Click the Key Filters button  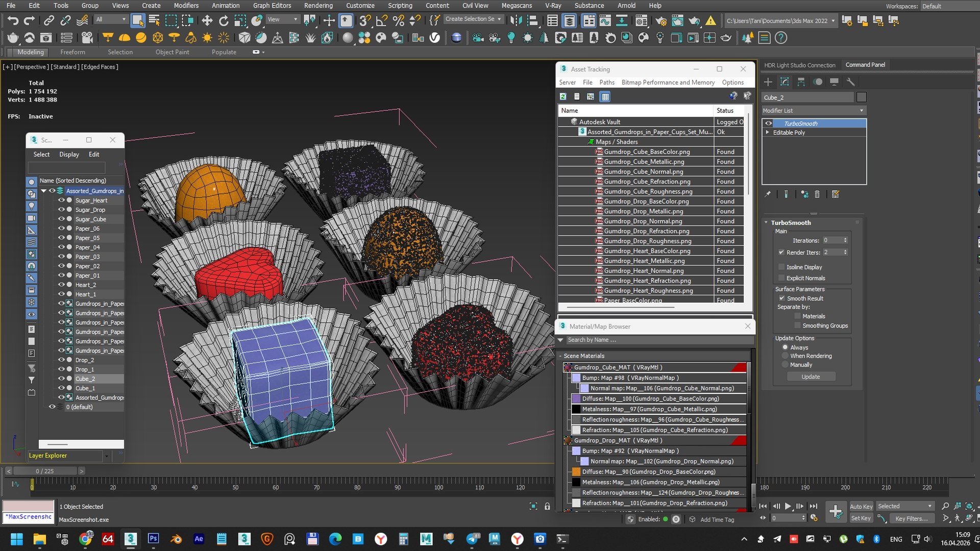[x=911, y=518]
